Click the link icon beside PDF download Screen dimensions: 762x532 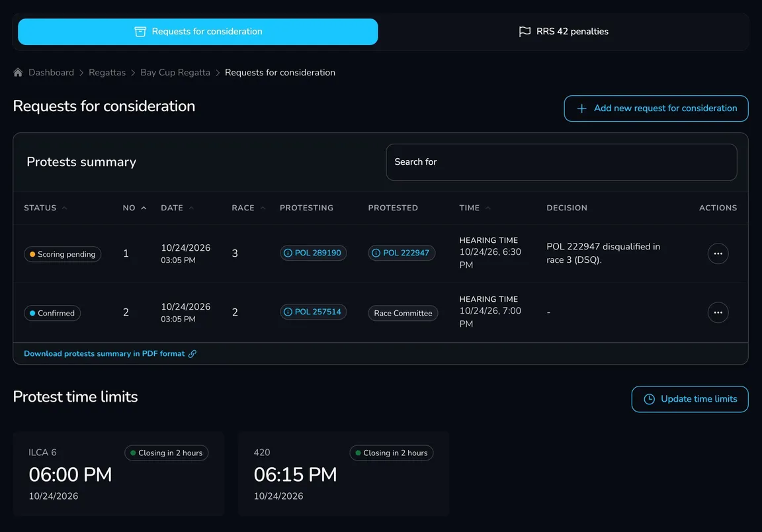pos(192,353)
